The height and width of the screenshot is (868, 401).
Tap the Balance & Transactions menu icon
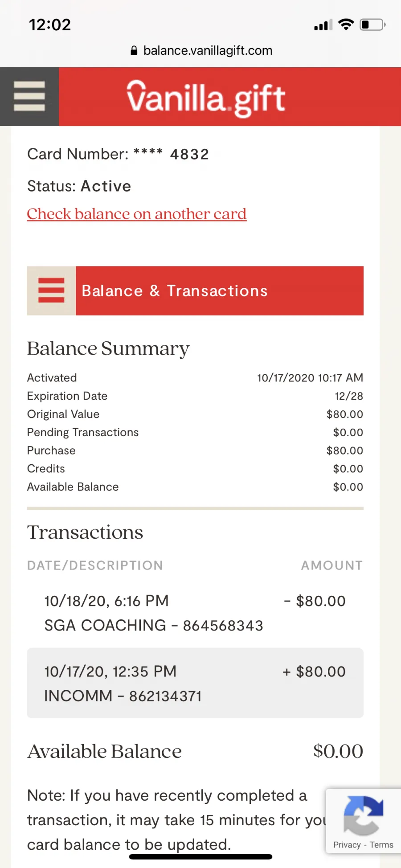(x=51, y=291)
